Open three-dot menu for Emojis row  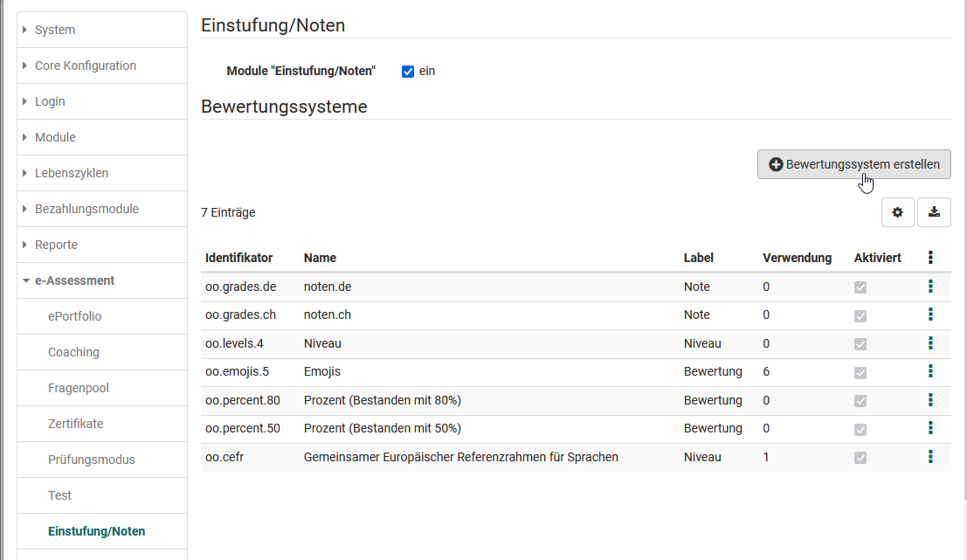click(x=930, y=371)
